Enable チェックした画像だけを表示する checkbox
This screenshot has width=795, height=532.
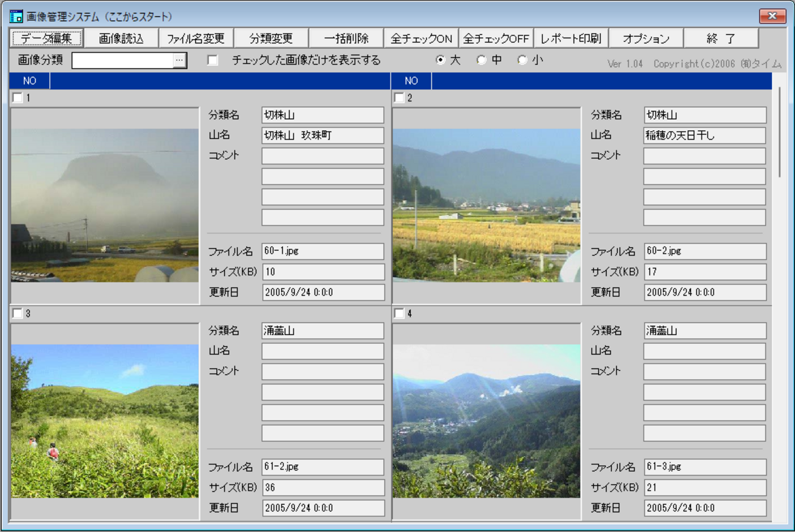213,60
